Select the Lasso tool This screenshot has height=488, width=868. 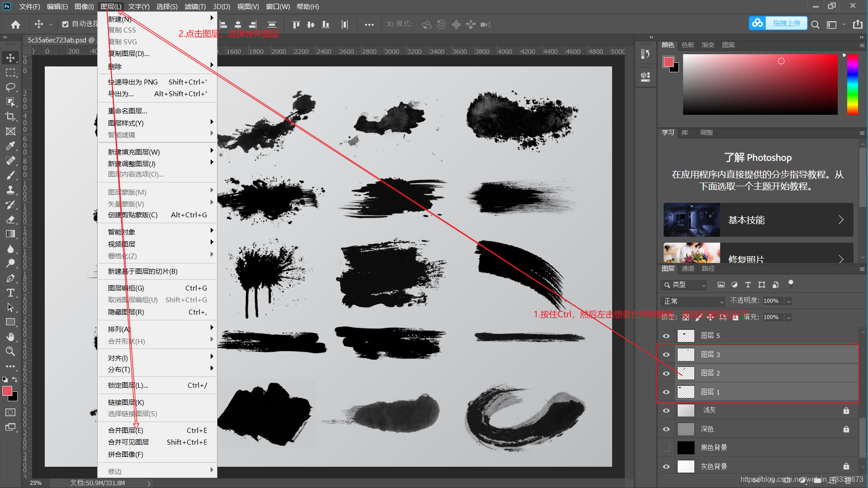(x=10, y=87)
